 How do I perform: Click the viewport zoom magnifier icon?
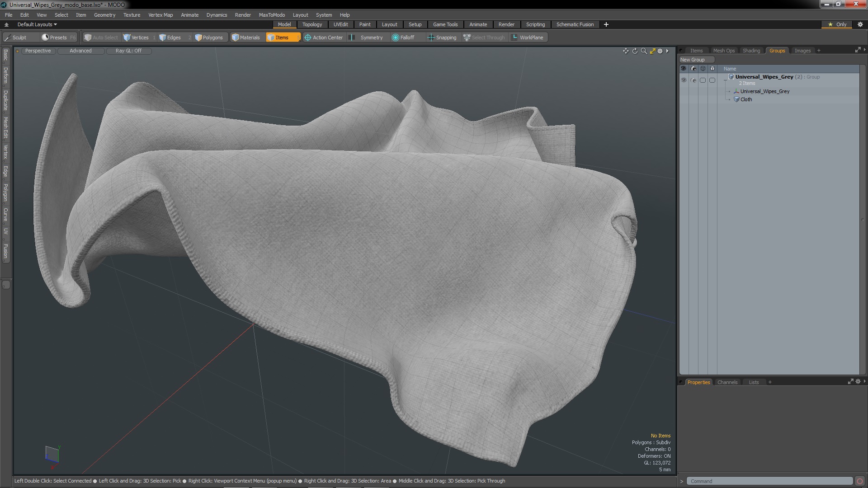(644, 51)
